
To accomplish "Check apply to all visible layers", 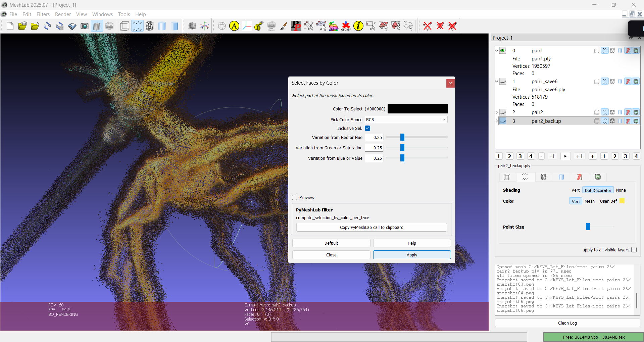I will tap(634, 250).
